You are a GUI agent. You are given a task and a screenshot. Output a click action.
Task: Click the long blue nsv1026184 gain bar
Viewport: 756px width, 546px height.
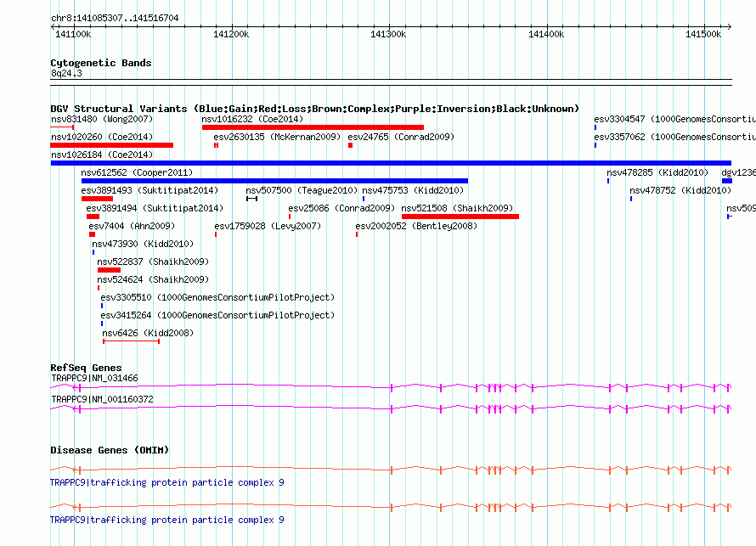391,163
